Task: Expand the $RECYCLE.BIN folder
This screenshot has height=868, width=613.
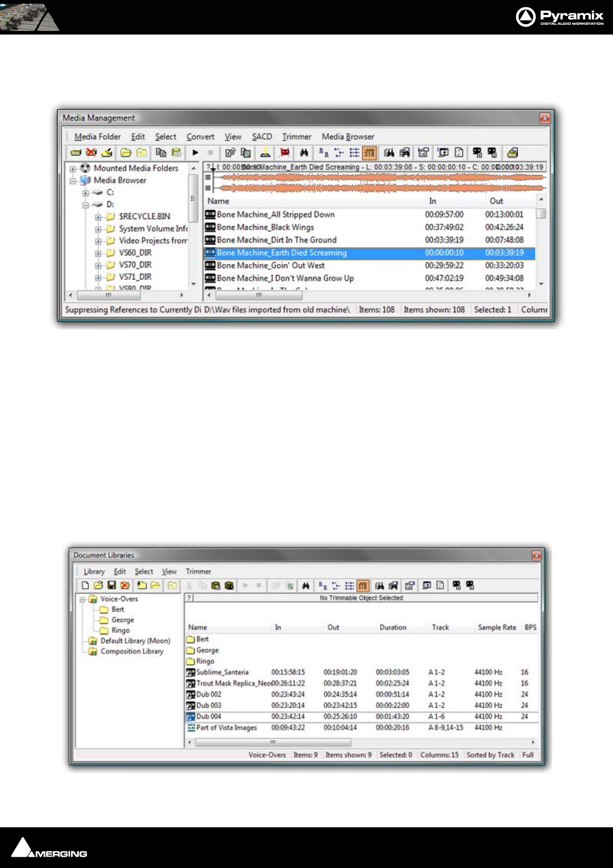Action: coord(98,217)
